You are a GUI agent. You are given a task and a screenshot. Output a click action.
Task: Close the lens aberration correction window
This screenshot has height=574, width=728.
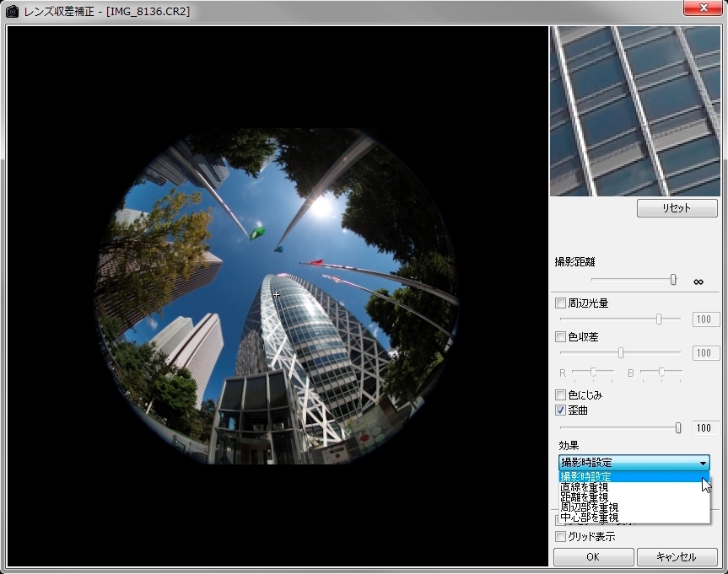(x=704, y=8)
